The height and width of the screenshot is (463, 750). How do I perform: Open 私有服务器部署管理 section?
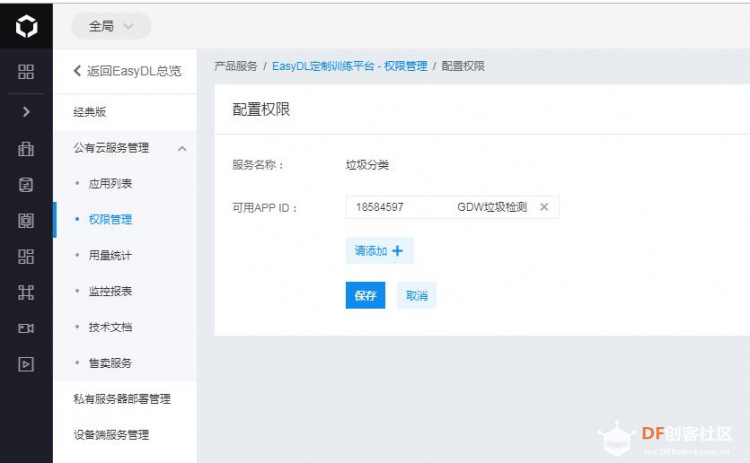pyautogui.click(x=122, y=399)
